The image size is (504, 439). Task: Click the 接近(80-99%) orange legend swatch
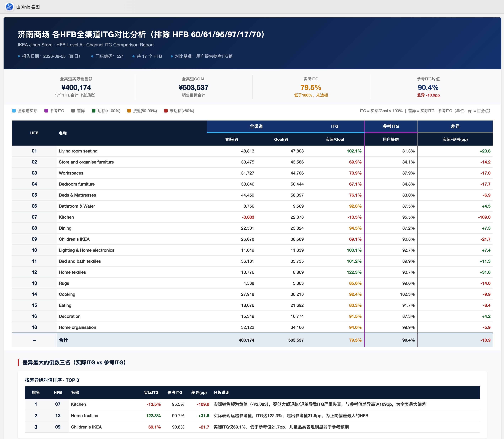tap(129, 111)
